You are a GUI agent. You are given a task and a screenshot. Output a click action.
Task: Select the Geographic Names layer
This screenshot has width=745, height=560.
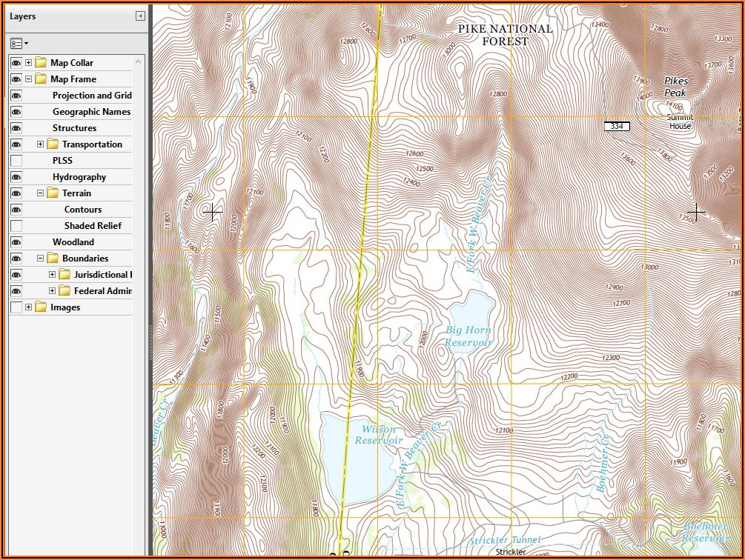coord(91,112)
